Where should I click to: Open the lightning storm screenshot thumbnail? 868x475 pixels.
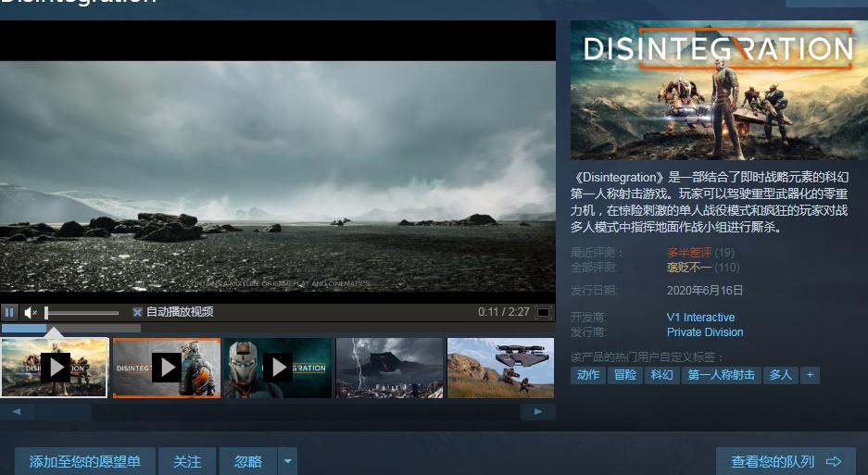[x=390, y=368]
